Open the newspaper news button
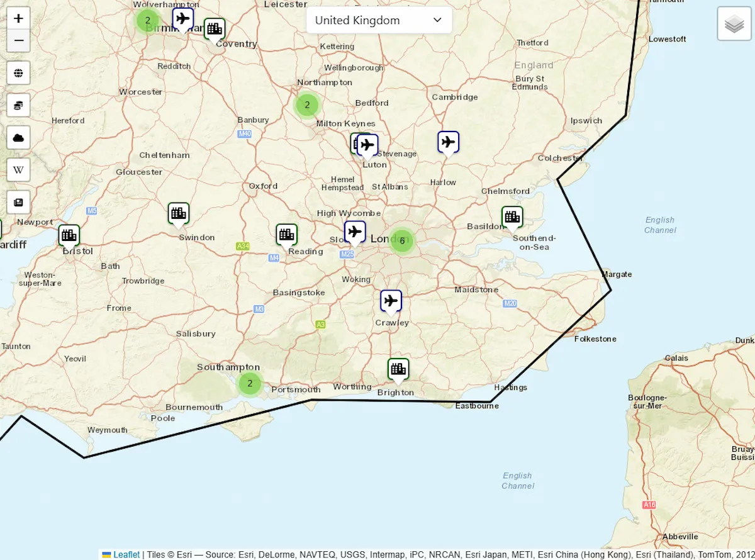 (18, 203)
